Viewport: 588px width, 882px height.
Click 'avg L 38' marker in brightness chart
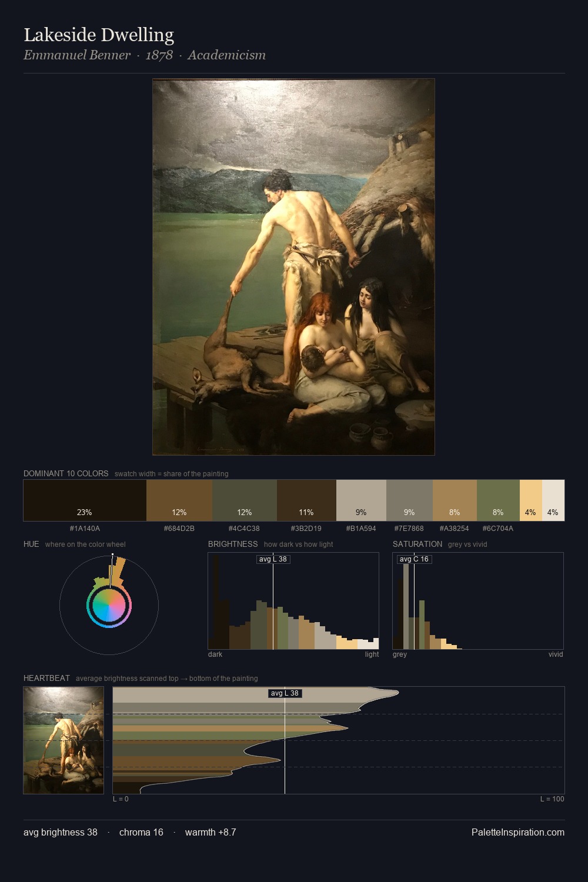(x=273, y=559)
